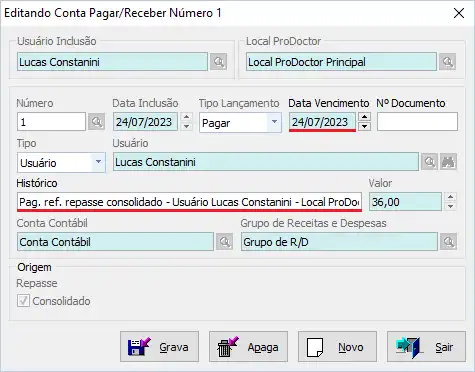Click the Data Vencimento date field
This screenshot has height=372, width=475.
(x=322, y=122)
